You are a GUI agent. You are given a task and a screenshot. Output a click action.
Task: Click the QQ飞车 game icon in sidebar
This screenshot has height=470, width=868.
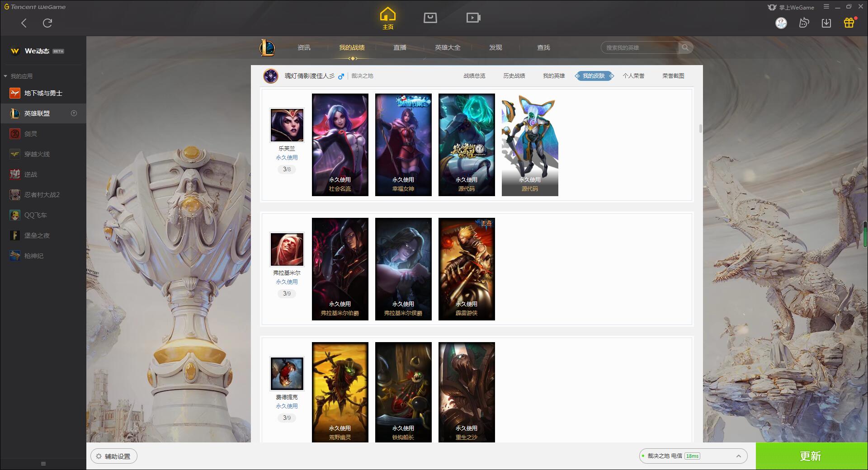[x=15, y=215]
